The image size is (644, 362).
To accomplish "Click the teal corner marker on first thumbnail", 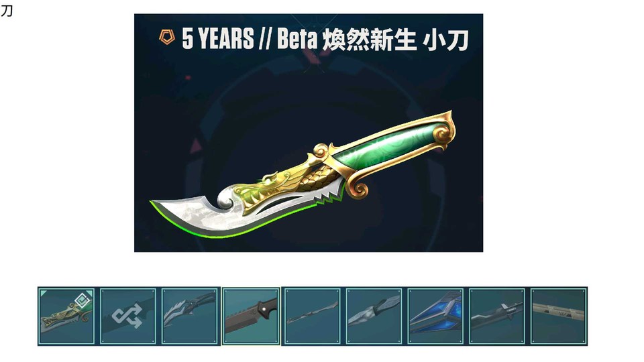I will click(43, 293).
